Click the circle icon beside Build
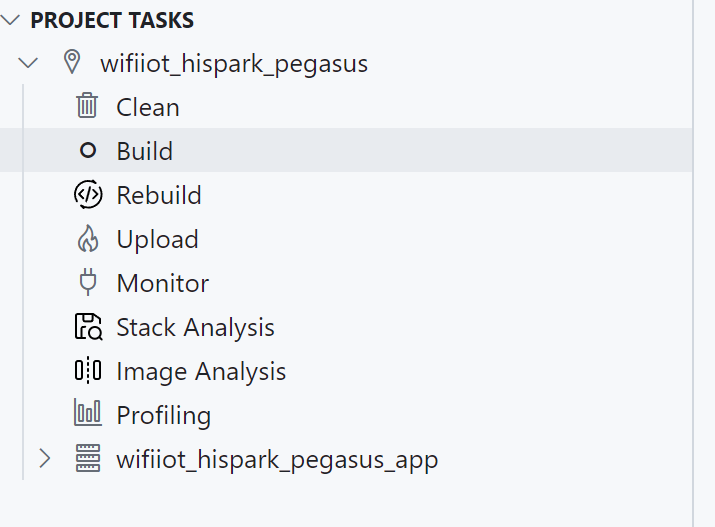The image size is (715, 527). 88,150
